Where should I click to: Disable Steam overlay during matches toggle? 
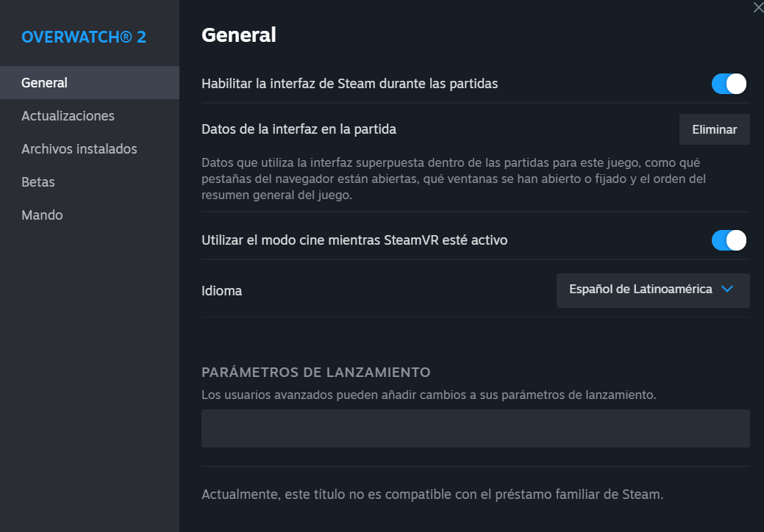[729, 84]
